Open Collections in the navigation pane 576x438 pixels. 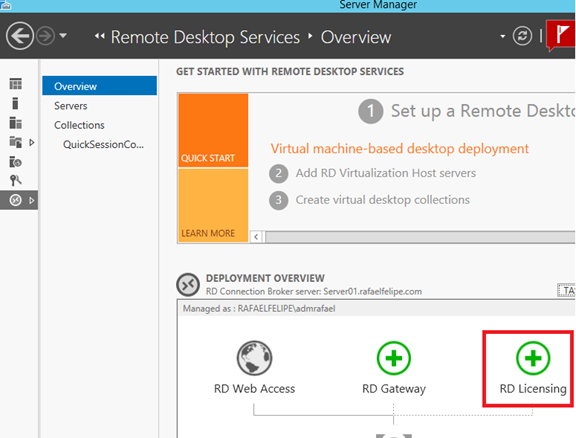[79, 125]
